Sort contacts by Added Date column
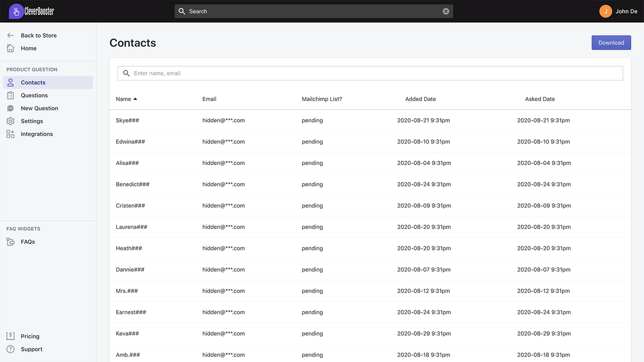 [421, 99]
